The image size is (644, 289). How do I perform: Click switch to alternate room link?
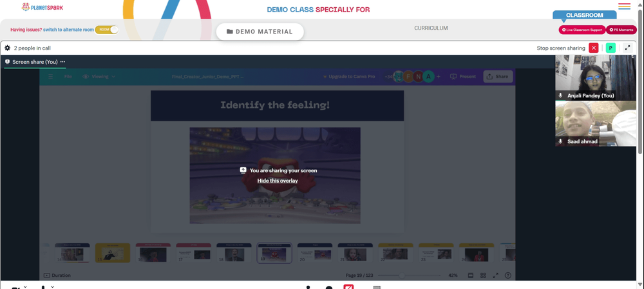coord(68,30)
